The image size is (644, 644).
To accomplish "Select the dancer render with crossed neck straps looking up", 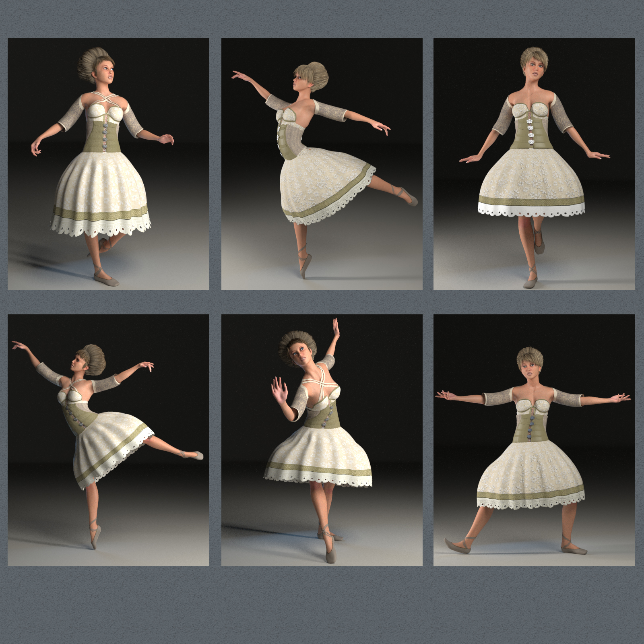I will click(108, 164).
